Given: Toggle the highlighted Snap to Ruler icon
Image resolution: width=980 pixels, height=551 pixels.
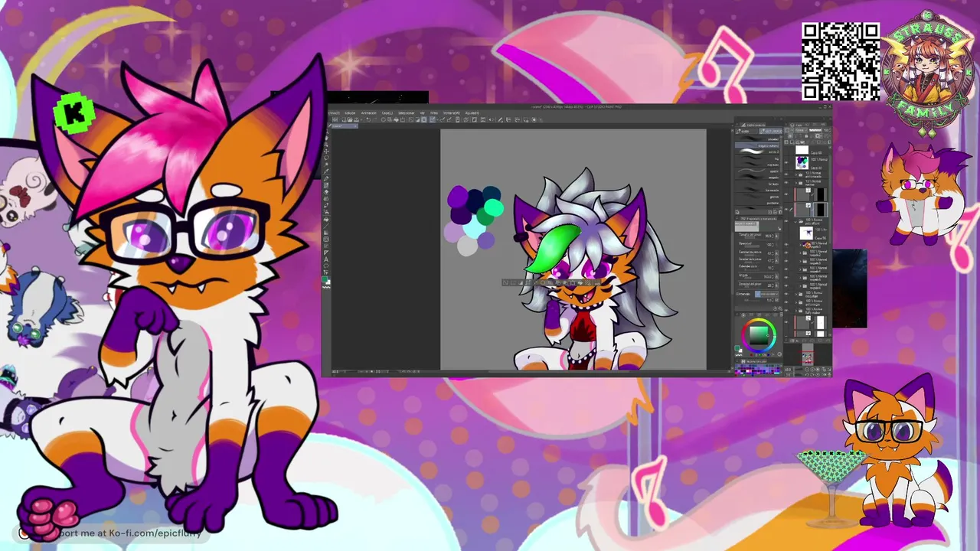Looking at the screenshot, I should pyautogui.click(x=433, y=119).
